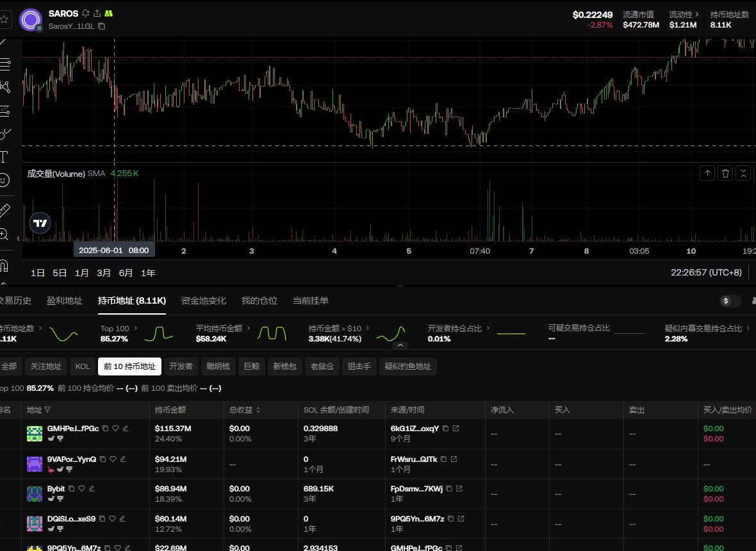This screenshot has height=551, width=756.
Task: Open the 持币地址 (8.11K) tab
Action: tap(131, 301)
